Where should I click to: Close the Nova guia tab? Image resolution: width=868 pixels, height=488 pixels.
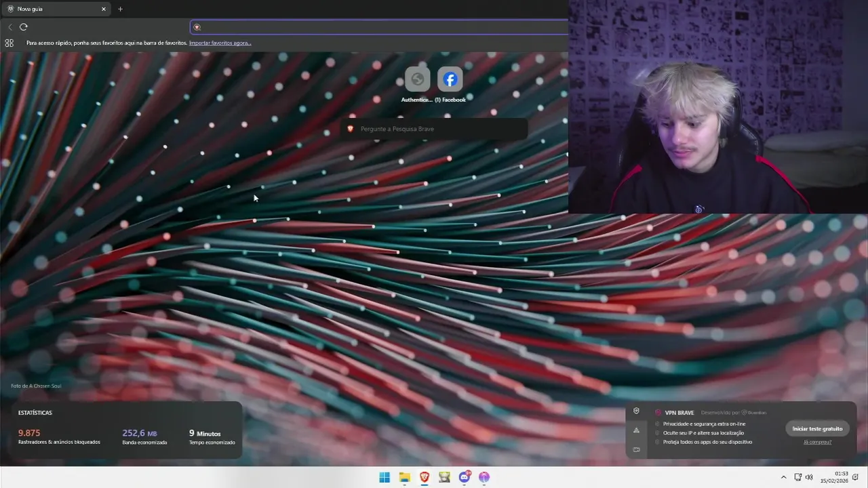(104, 9)
